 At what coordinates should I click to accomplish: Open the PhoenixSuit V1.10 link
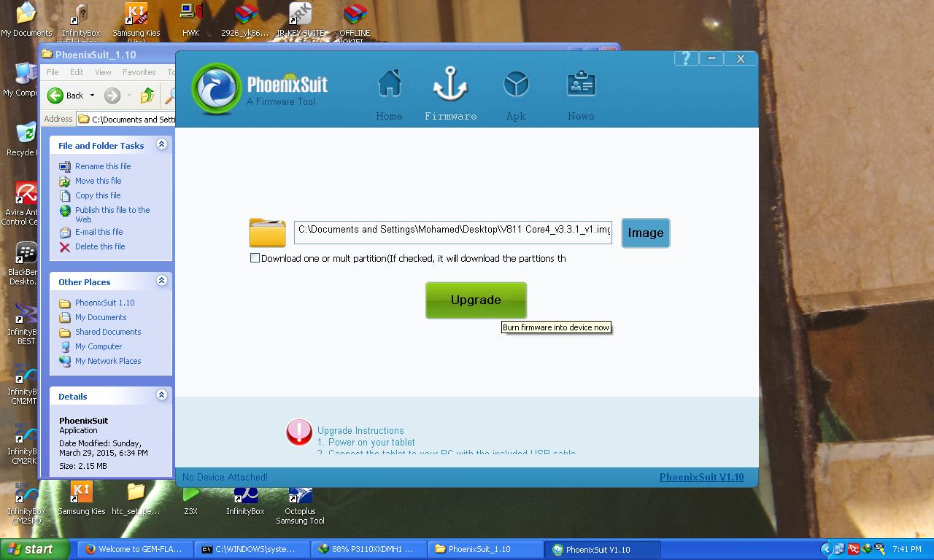pos(702,477)
